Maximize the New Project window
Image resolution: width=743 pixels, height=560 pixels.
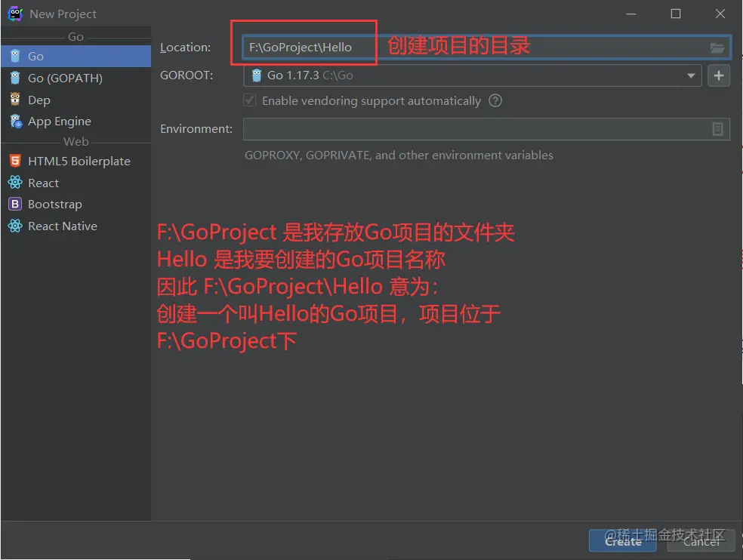click(676, 14)
